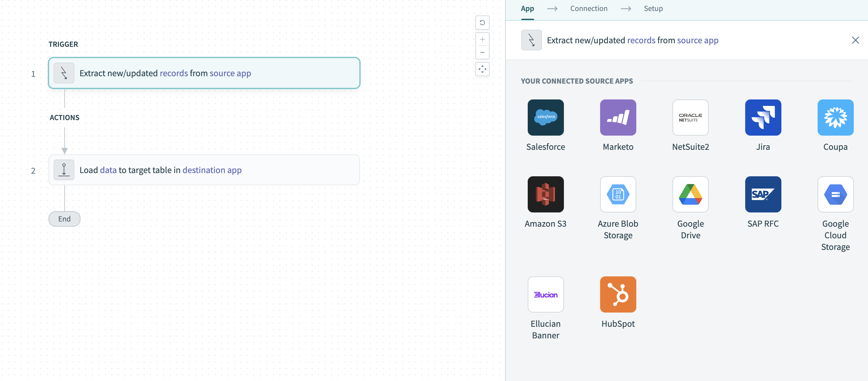Reset the canvas view
The width and height of the screenshot is (868, 381).
482,23
